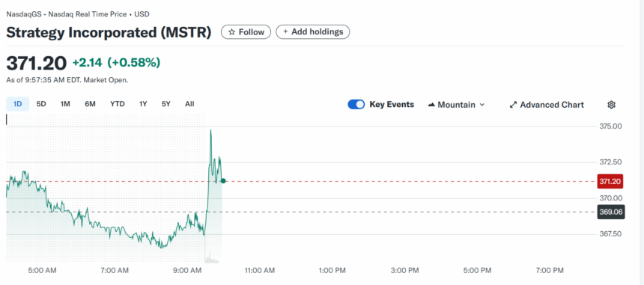The image size is (644, 285).
Task: Toggle Key Events switch off
Action: [x=356, y=105]
